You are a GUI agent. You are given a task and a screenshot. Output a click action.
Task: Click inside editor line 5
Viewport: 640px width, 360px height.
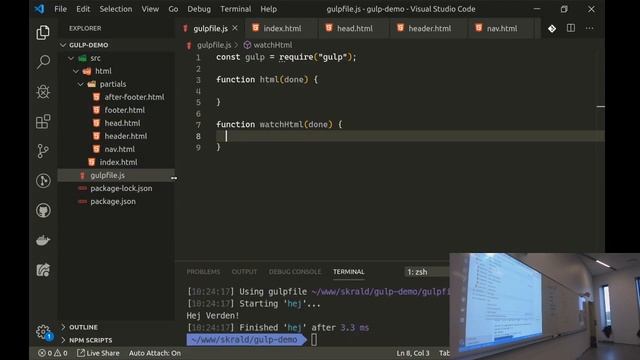click(410, 102)
